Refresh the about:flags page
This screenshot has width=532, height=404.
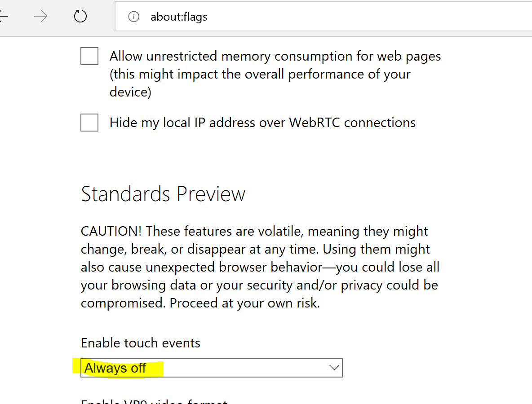[80, 17]
